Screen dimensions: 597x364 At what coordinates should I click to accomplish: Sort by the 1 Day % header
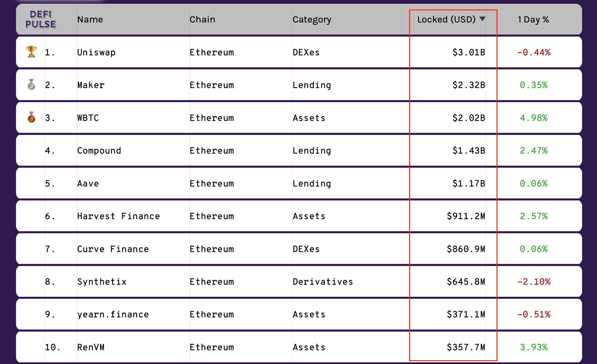(x=533, y=19)
